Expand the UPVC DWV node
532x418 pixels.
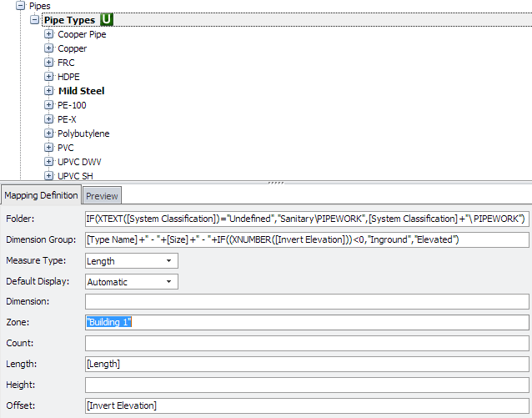point(49,162)
